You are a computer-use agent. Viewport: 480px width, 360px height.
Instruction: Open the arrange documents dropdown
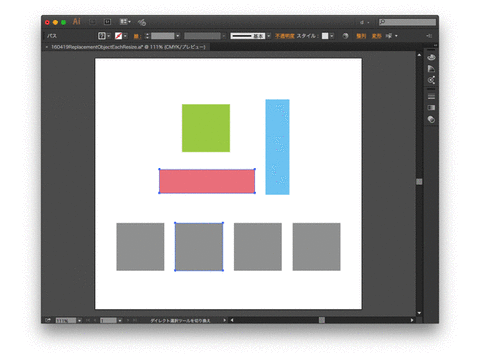125,22
